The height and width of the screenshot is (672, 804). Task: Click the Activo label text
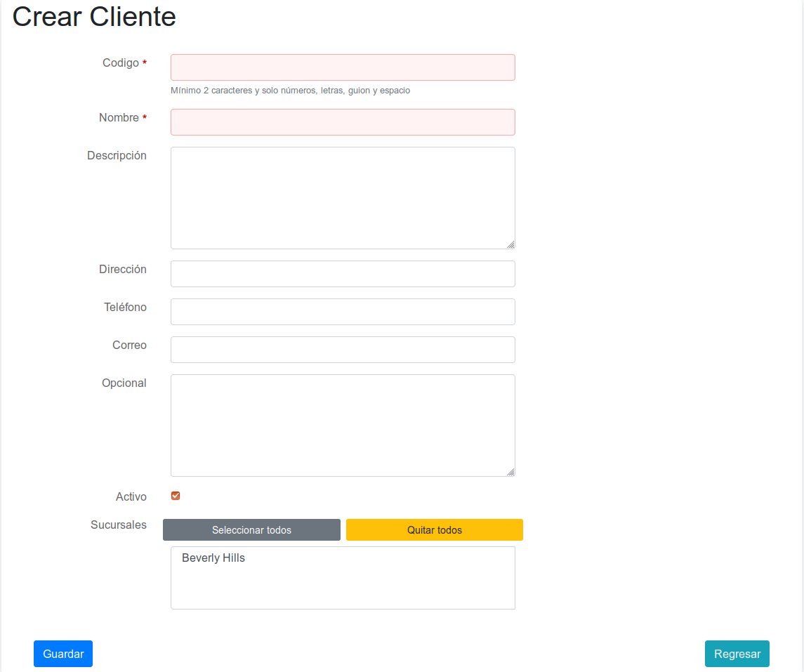[131, 497]
